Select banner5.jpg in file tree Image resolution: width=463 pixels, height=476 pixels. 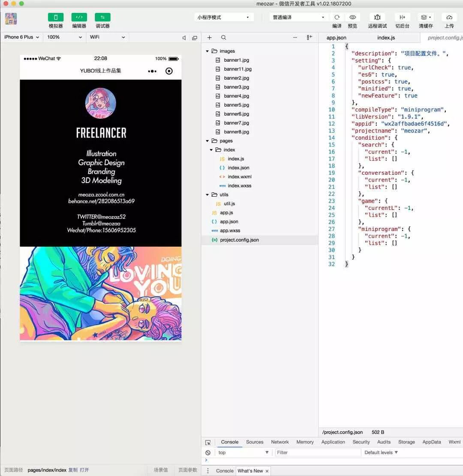[x=236, y=105]
